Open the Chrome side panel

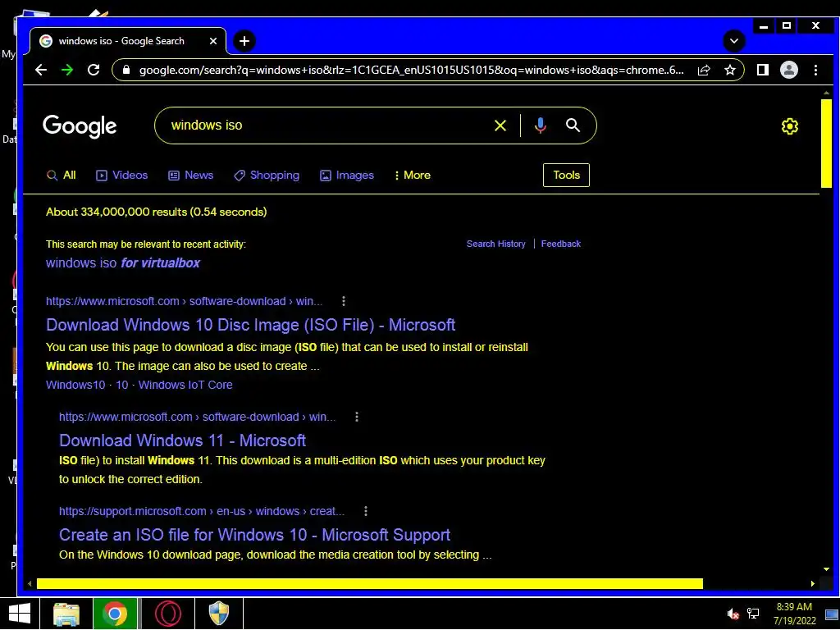pos(763,71)
